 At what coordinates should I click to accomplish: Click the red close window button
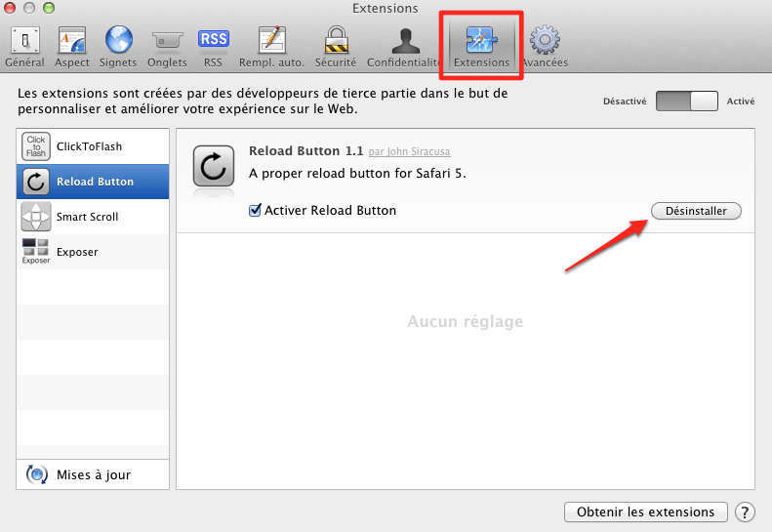(10, 8)
